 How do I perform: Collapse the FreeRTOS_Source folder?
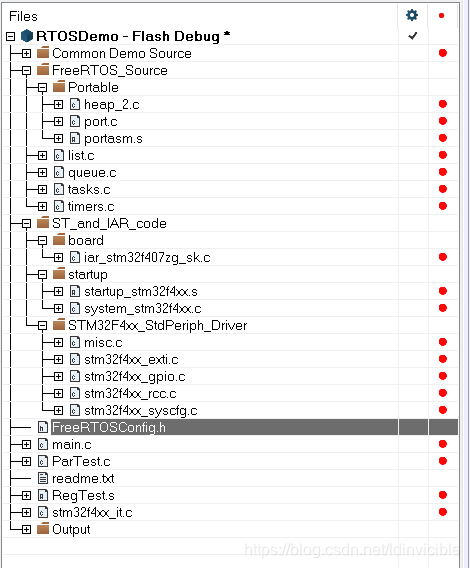26,70
